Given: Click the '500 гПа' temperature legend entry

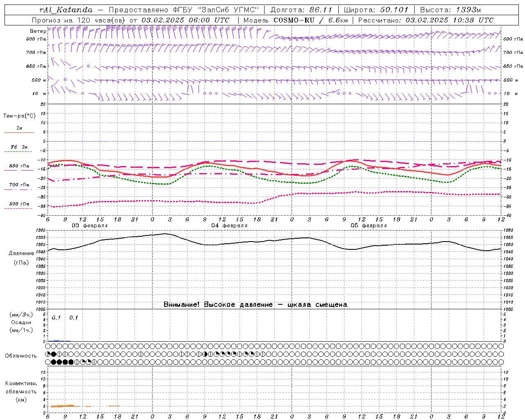Looking at the screenshot, I should click(x=19, y=204).
